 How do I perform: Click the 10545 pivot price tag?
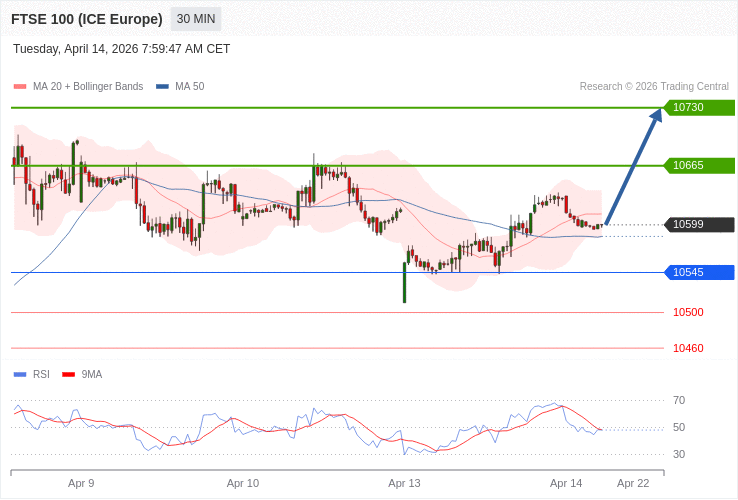pos(698,272)
